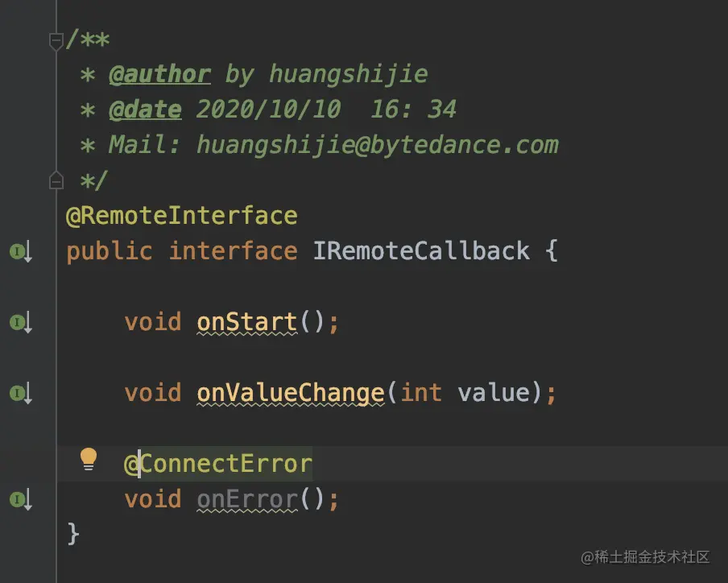Screen dimensions: 728x583
Task: Click the IRemoteCallback interface name
Action: 421,250
